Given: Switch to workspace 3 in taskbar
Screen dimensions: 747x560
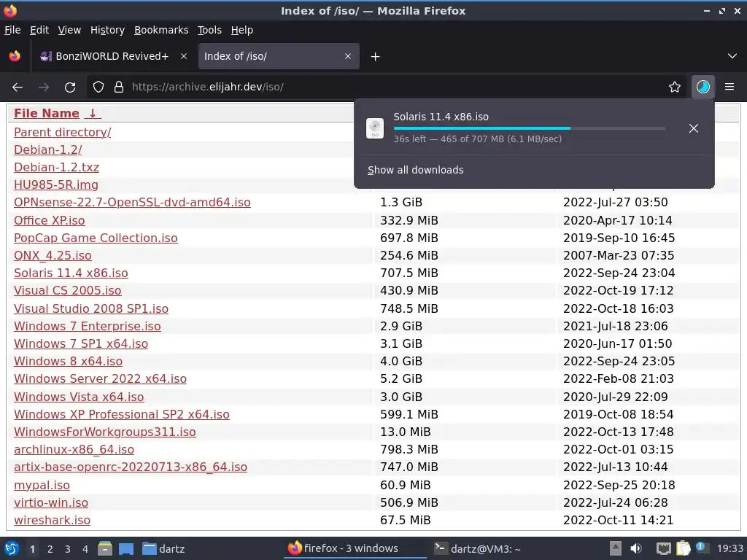Looking at the screenshot, I should click(68, 549).
